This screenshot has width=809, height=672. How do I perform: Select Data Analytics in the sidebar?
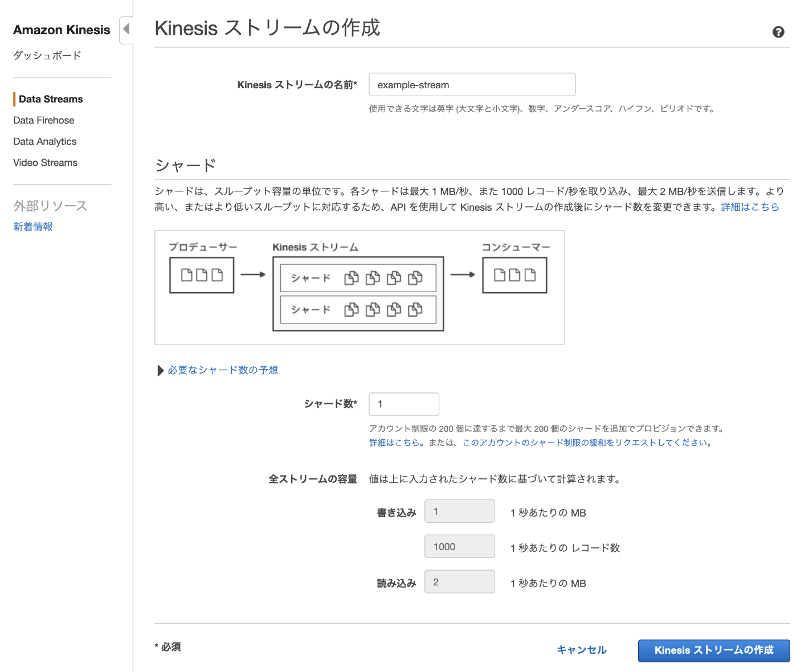[x=45, y=141]
